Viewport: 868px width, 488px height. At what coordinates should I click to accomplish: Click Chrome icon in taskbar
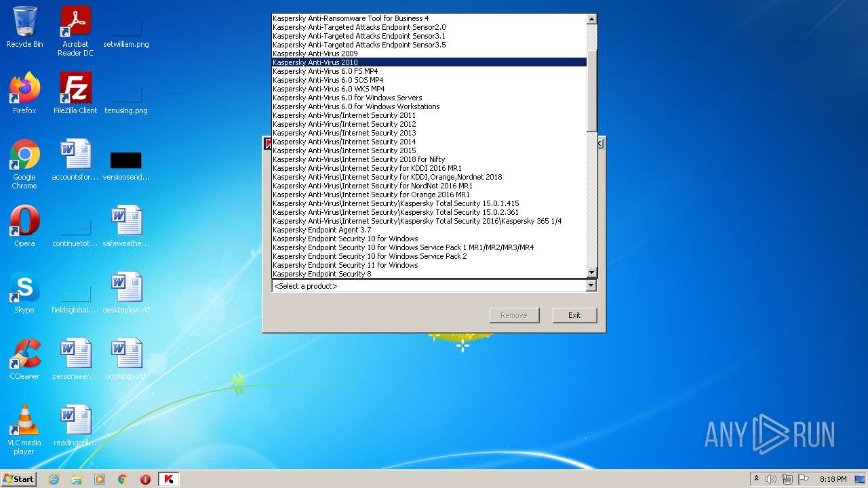[x=123, y=479]
